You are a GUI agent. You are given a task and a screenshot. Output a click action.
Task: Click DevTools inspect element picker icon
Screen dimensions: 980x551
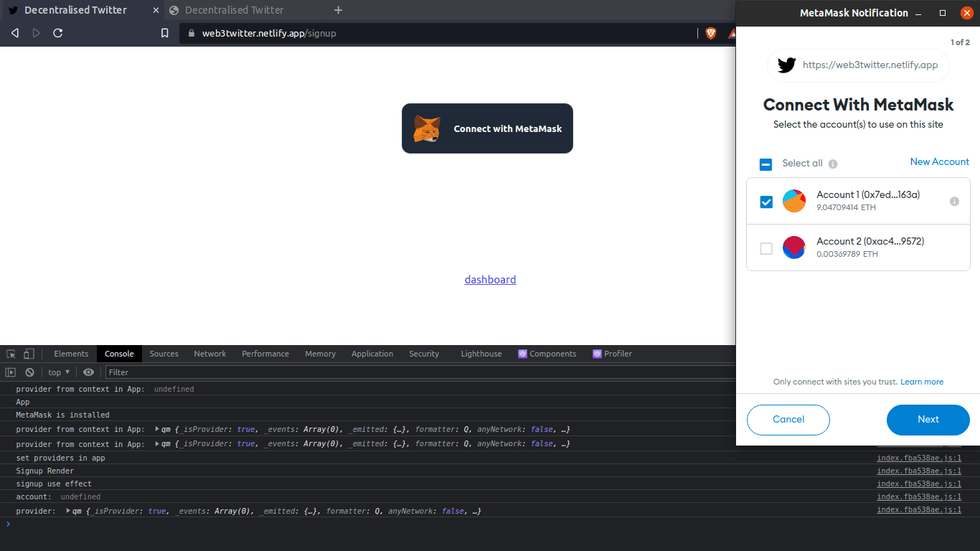pyautogui.click(x=11, y=354)
